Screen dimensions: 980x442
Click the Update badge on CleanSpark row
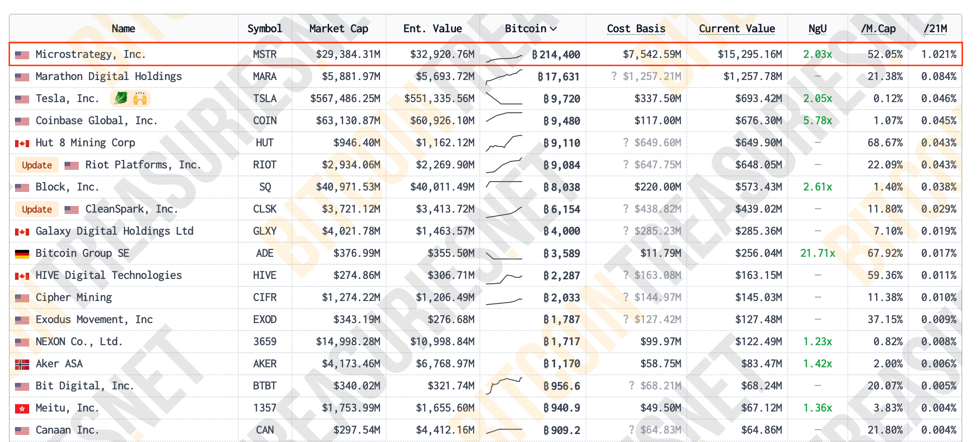point(37,209)
